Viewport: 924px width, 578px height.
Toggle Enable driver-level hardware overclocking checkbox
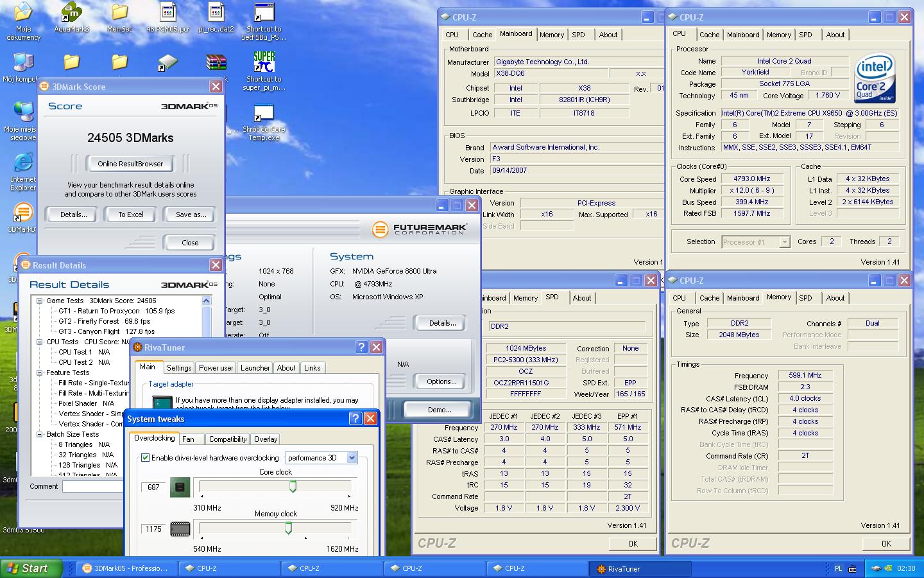point(145,458)
